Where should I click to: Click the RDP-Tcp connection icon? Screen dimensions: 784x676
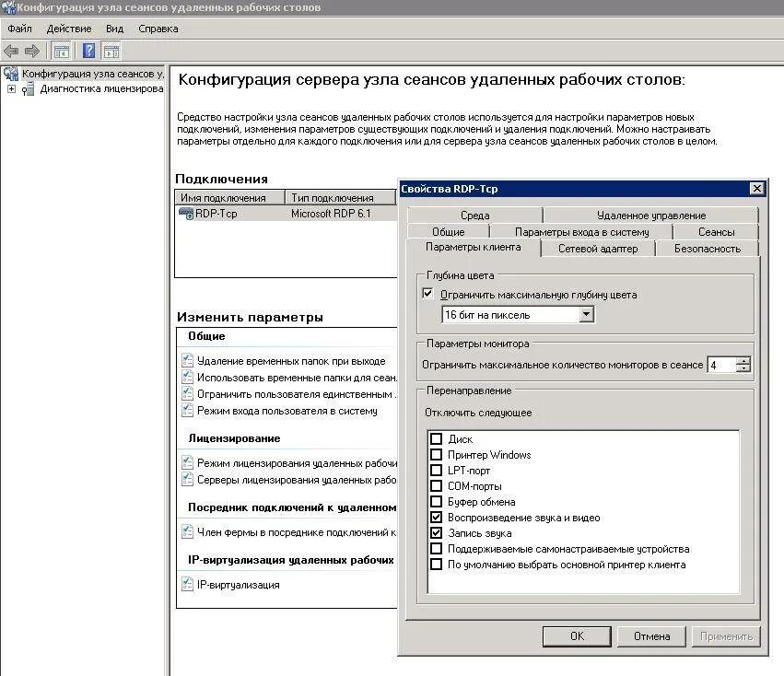click(x=186, y=214)
